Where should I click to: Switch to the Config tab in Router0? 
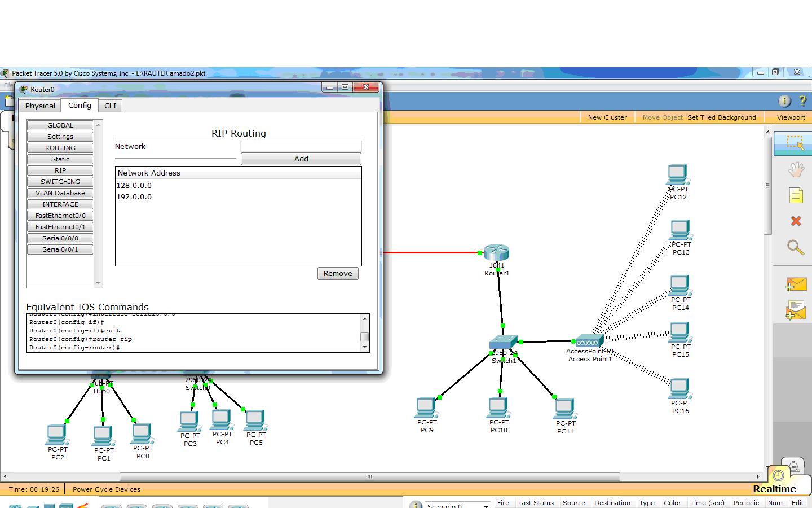(80, 105)
